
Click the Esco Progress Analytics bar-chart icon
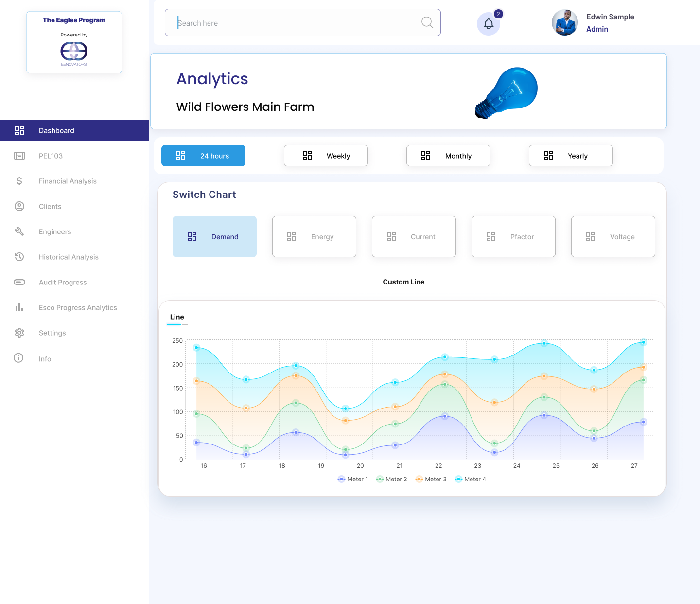(19, 307)
